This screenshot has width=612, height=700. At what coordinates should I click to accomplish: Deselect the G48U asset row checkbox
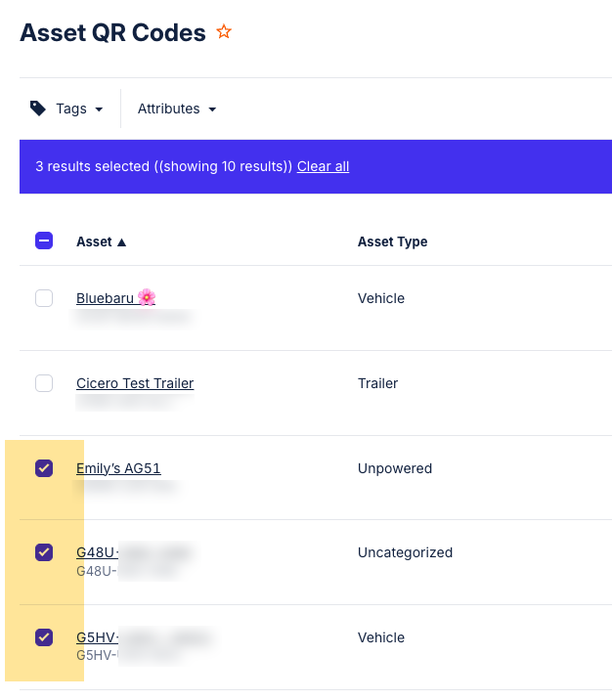click(44, 552)
